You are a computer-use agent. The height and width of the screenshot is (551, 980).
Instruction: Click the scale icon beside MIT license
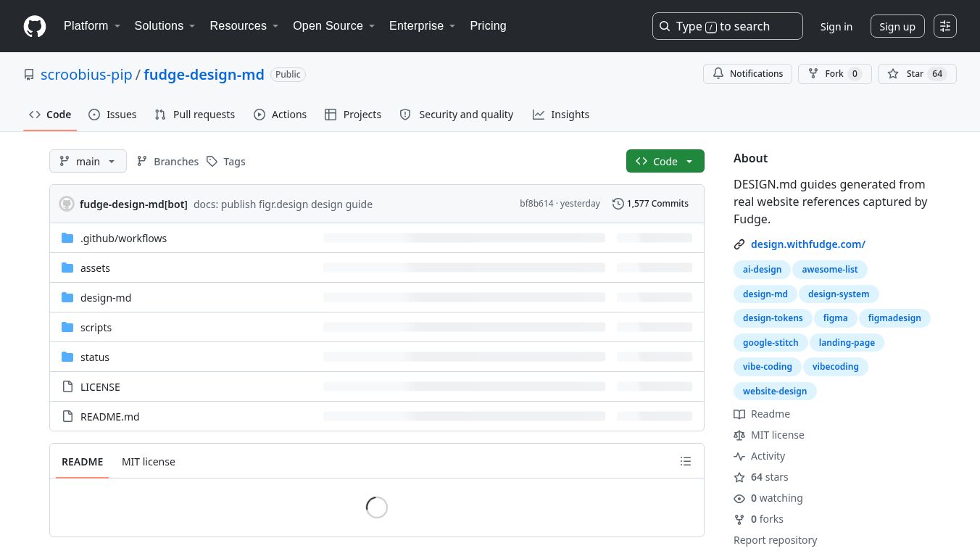pyautogui.click(x=739, y=435)
